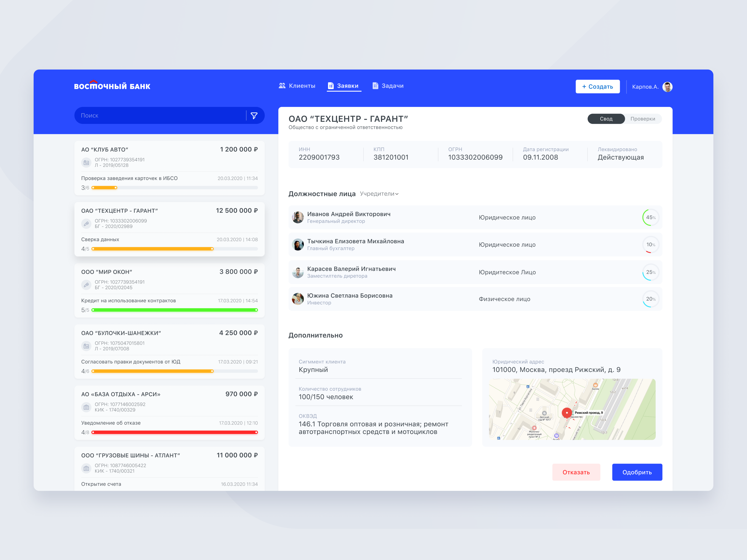
Task: Click Карпов.А. profile avatar
Action: pos(667,87)
